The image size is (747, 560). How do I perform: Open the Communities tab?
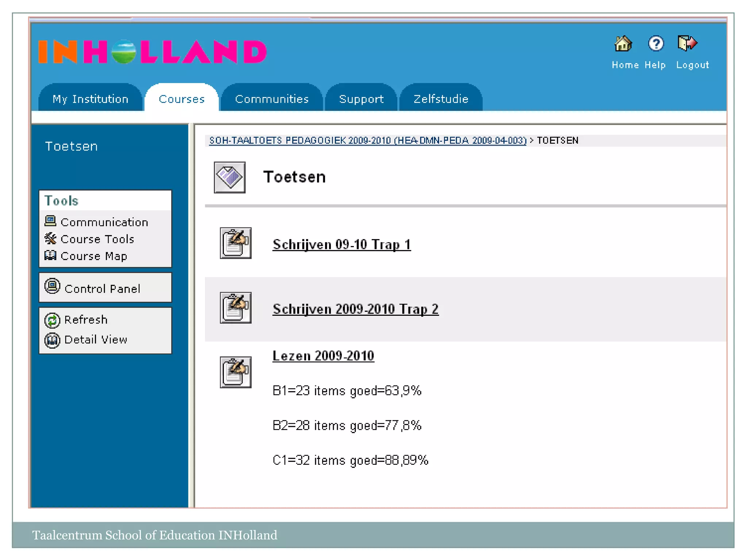click(272, 99)
